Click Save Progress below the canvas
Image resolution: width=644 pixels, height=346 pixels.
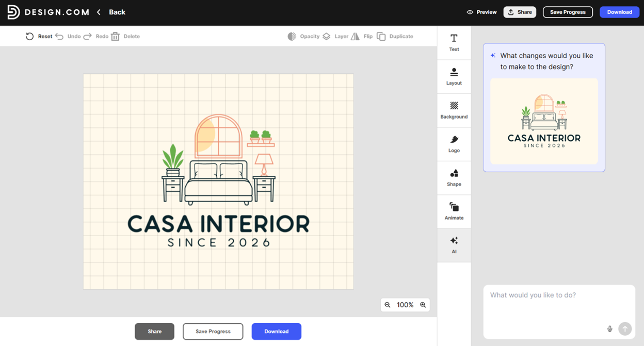[213, 332]
